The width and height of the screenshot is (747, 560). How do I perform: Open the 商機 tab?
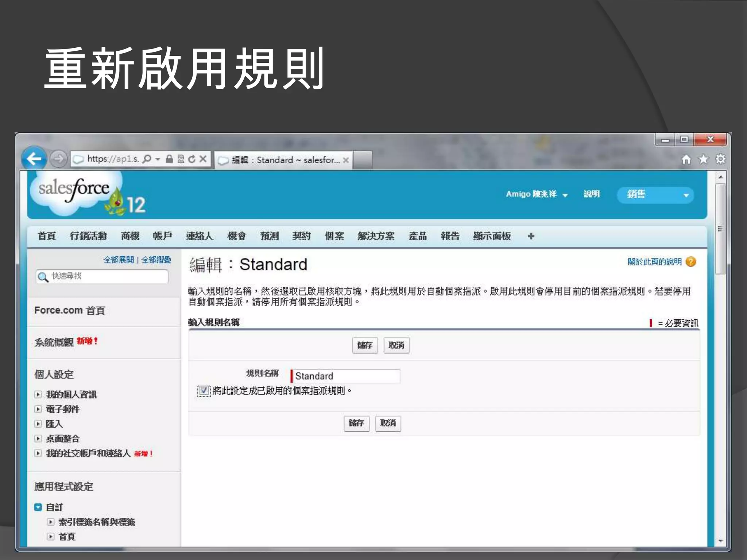(x=130, y=236)
